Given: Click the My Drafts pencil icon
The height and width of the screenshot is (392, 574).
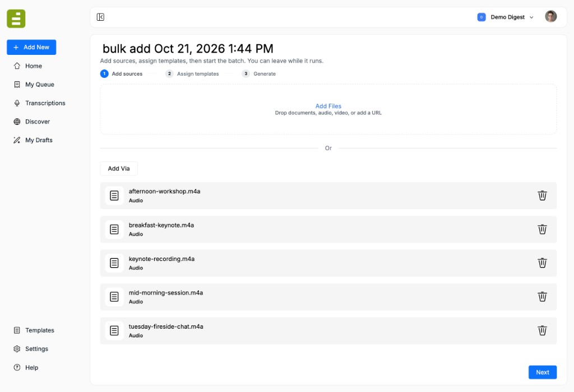Looking at the screenshot, I should (17, 140).
